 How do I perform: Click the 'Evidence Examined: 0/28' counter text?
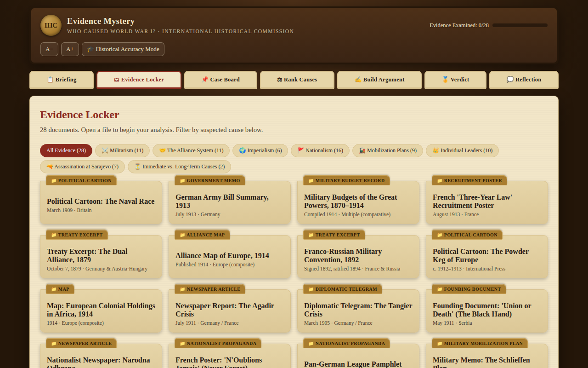[459, 25]
